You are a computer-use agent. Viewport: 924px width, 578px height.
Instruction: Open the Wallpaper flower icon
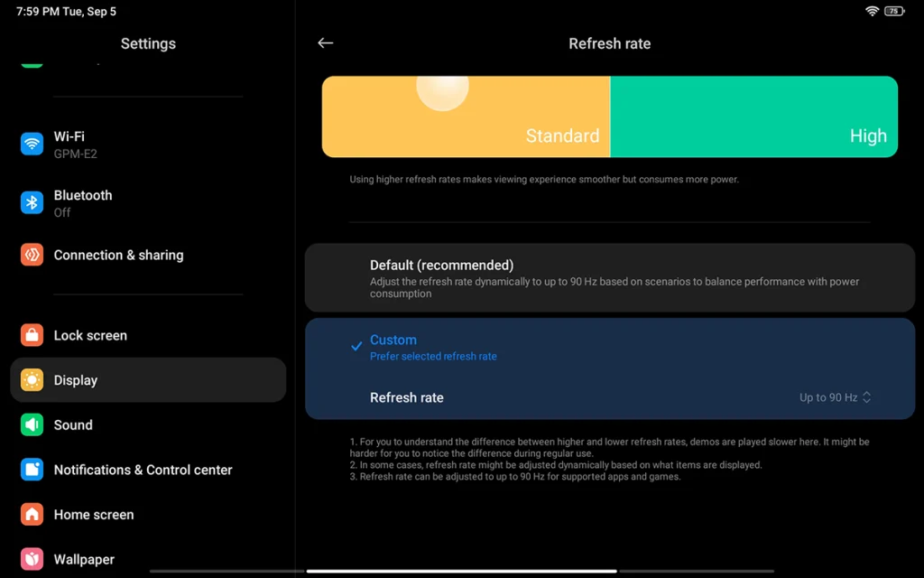32,559
